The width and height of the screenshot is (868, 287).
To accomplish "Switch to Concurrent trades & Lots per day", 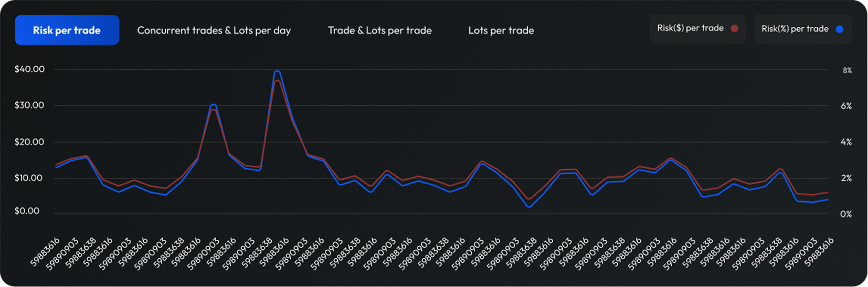I will pyautogui.click(x=214, y=30).
